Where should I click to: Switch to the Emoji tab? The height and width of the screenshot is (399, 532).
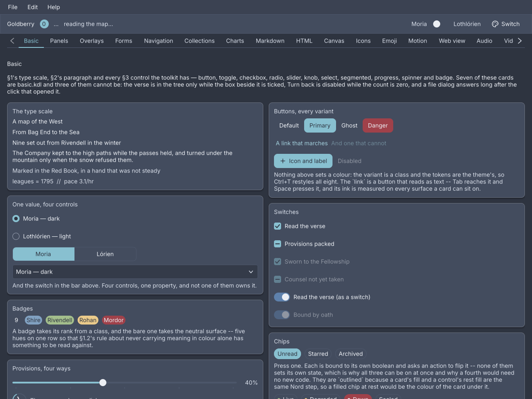tap(390, 41)
